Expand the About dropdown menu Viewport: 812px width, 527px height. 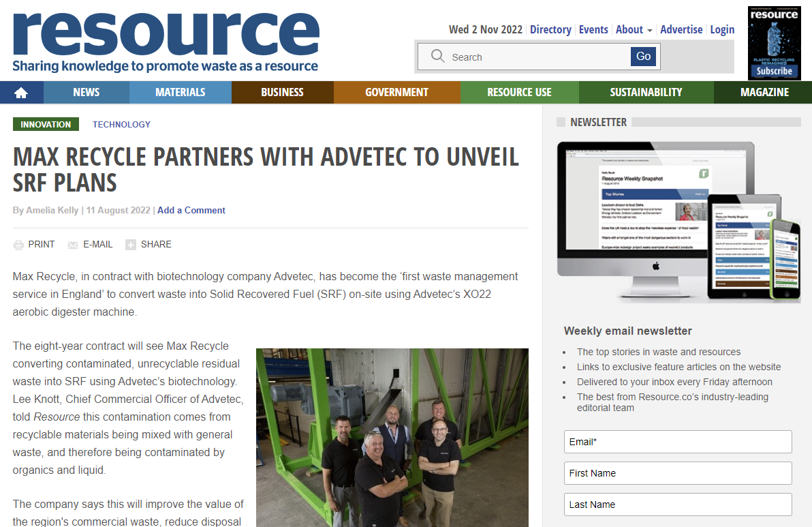tap(634, 29)
